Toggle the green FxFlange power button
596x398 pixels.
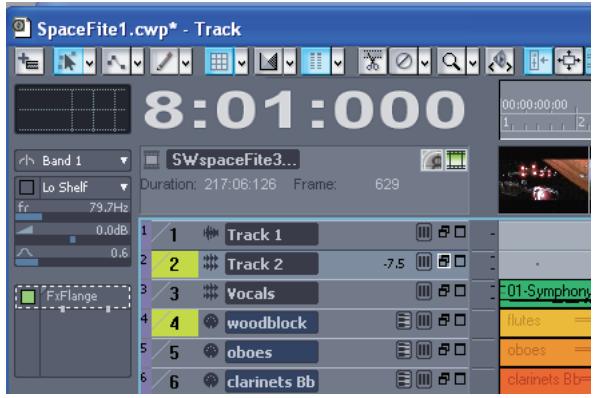(x=28, y=297)
